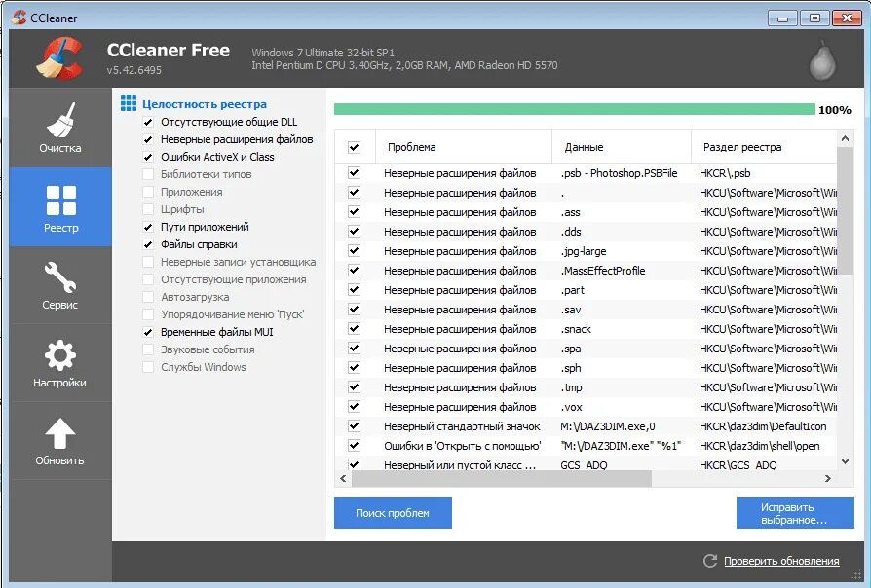Select the HKCR\daz3dim\shell\open cell
The height and width of the screenshot is (588, 871).
(759, 446)
